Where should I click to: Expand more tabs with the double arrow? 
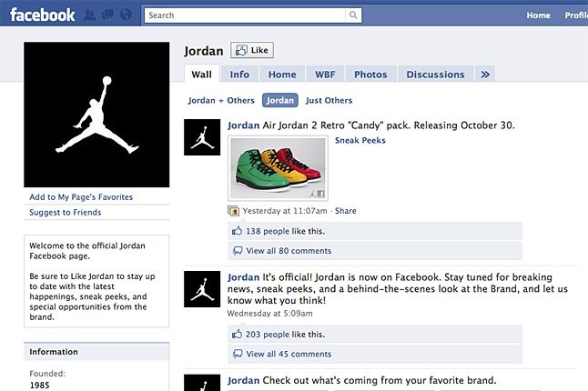pos(485,75)
